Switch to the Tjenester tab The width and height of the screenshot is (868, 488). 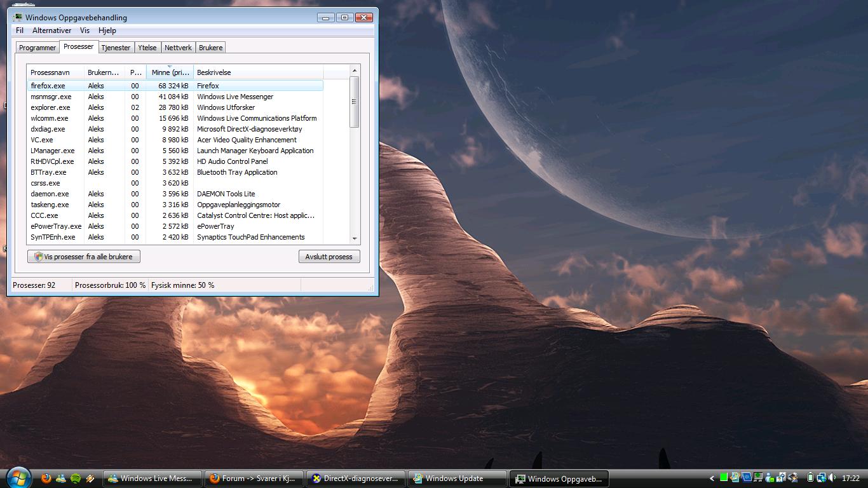point(116,48)
